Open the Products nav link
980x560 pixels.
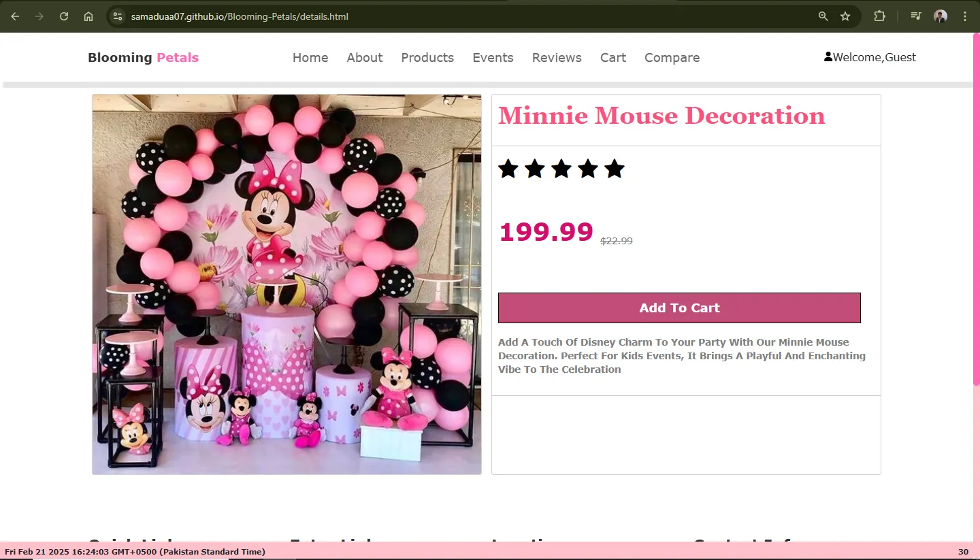[427, 58]
